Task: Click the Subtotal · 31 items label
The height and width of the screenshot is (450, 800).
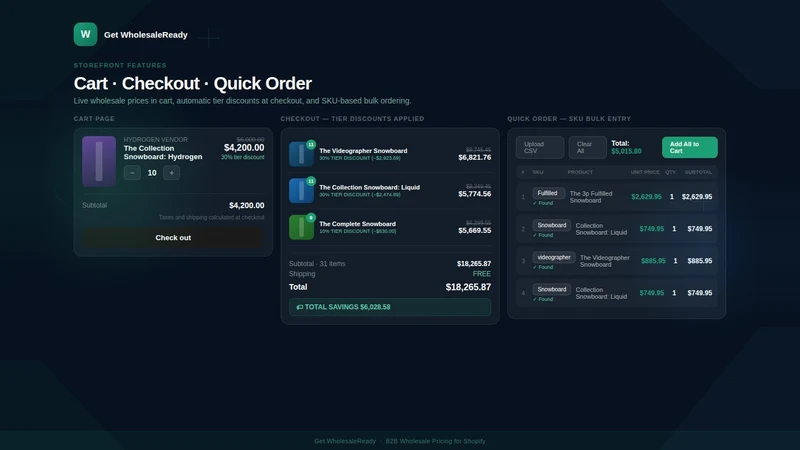Action: [x=317, y=264]
